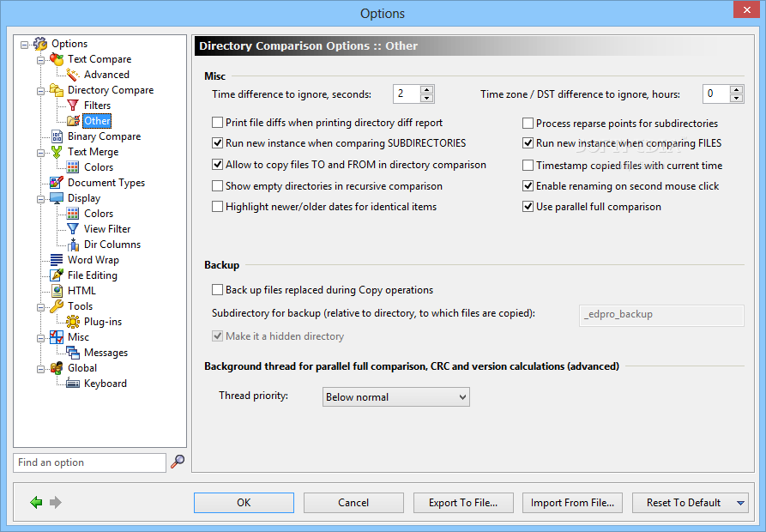
Task: Collapse the Options root tree node
Action: 24,45
